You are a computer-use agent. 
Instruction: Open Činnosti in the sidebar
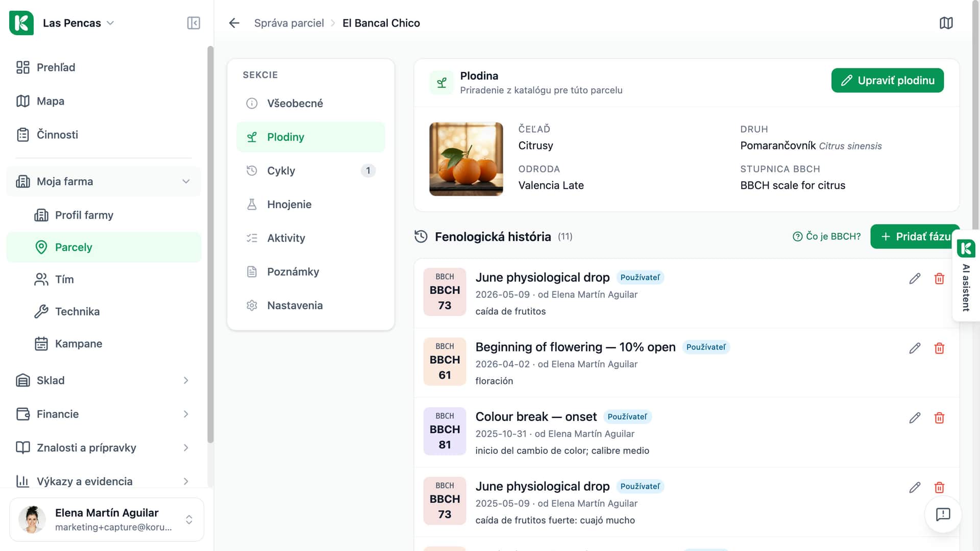point(104,135)
